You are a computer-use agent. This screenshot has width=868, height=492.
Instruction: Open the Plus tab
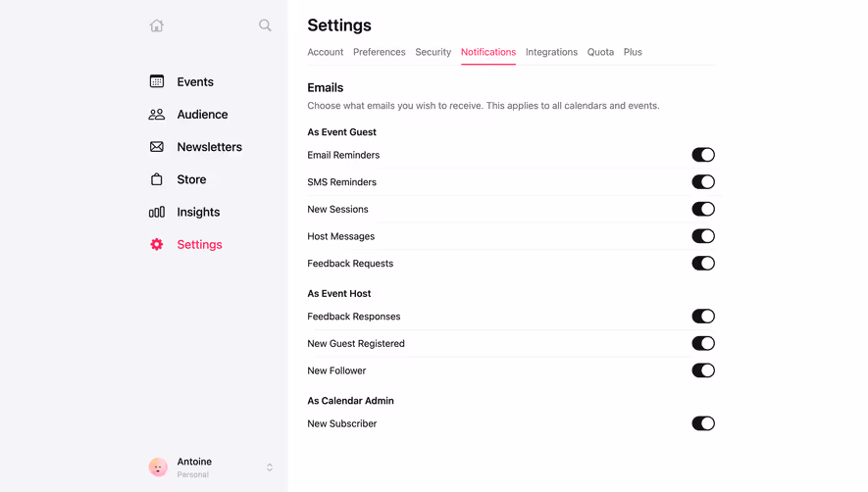633,52
